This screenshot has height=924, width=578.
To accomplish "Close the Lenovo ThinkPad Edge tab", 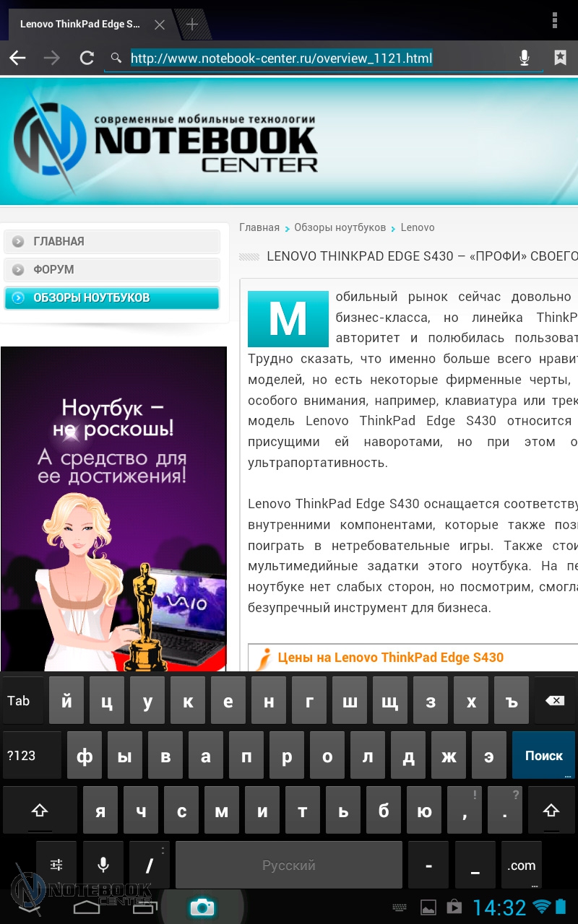I will point(160,25).
